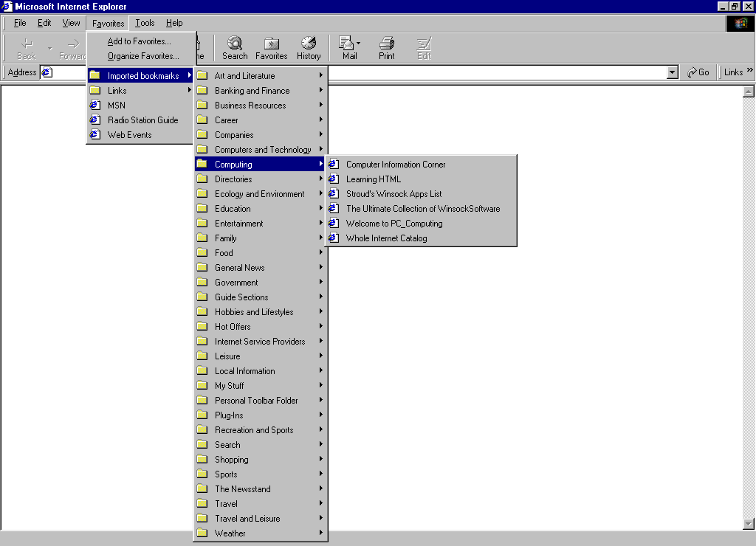Click the Weather folder icon
Image resolution: width=756 pixels, height=546 pixels.
202,533
